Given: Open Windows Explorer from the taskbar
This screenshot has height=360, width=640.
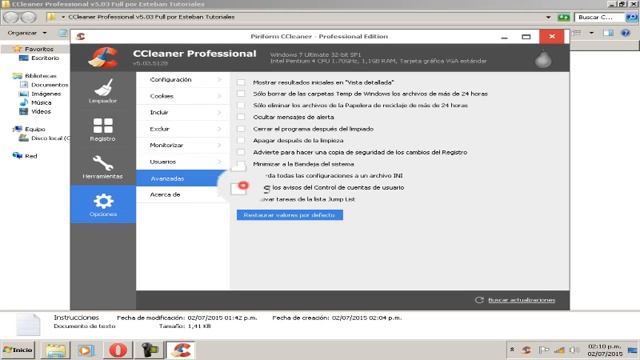Looking at the screenshot, I should click(x=56, y=350).
